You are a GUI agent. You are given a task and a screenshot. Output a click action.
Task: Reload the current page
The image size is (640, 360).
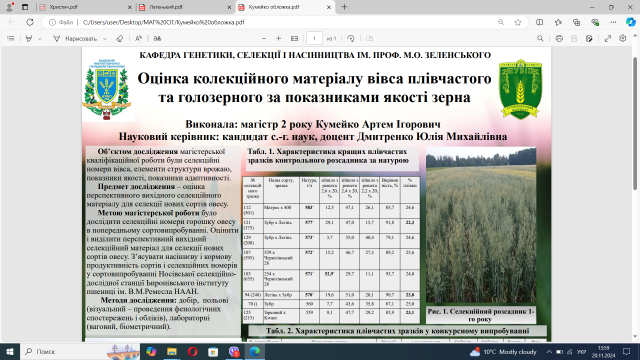pos(30,22)
